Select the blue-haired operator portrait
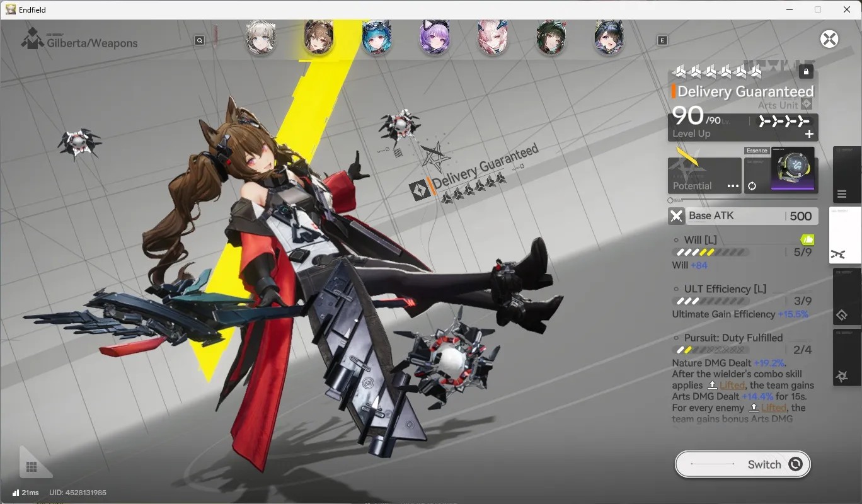862x504 pixels. tap(377, 38)
